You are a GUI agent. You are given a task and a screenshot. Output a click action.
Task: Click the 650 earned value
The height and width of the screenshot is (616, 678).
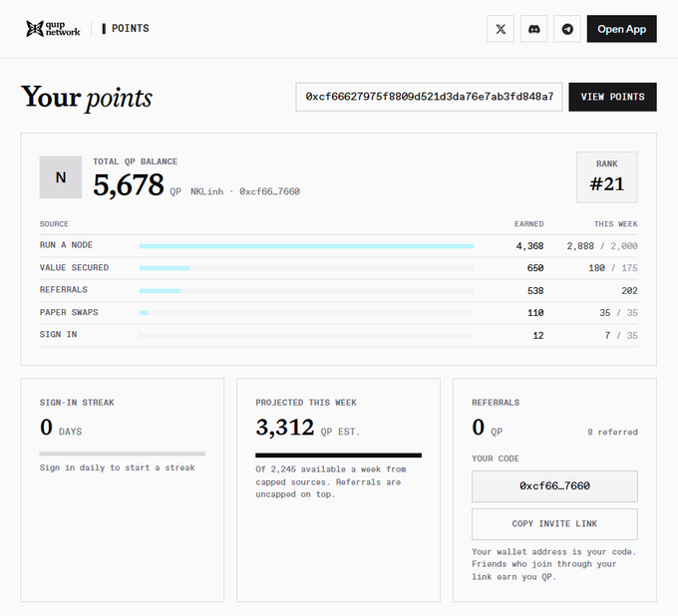535,268
